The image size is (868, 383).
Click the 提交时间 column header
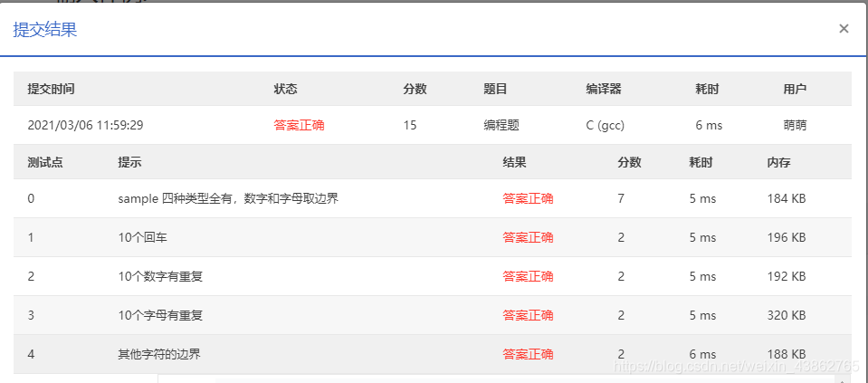(51, 89)
